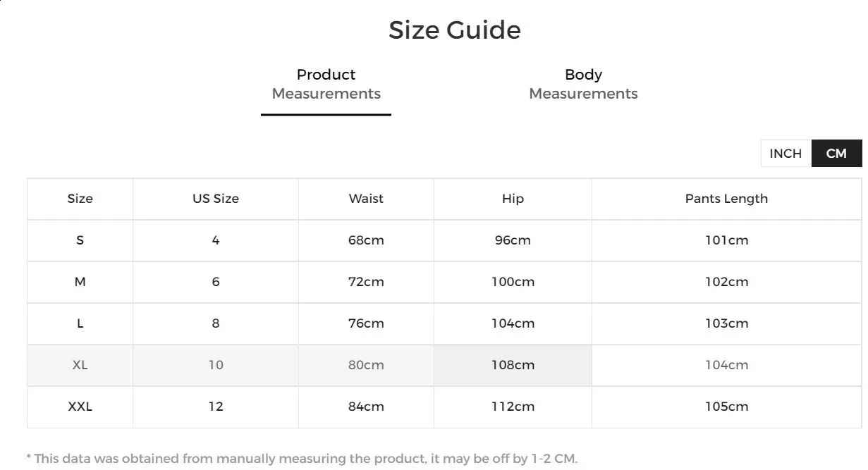Viewport: 868px width, 470px height.
Task: Click the Pants Length column header
Action: tap(726, 199)
